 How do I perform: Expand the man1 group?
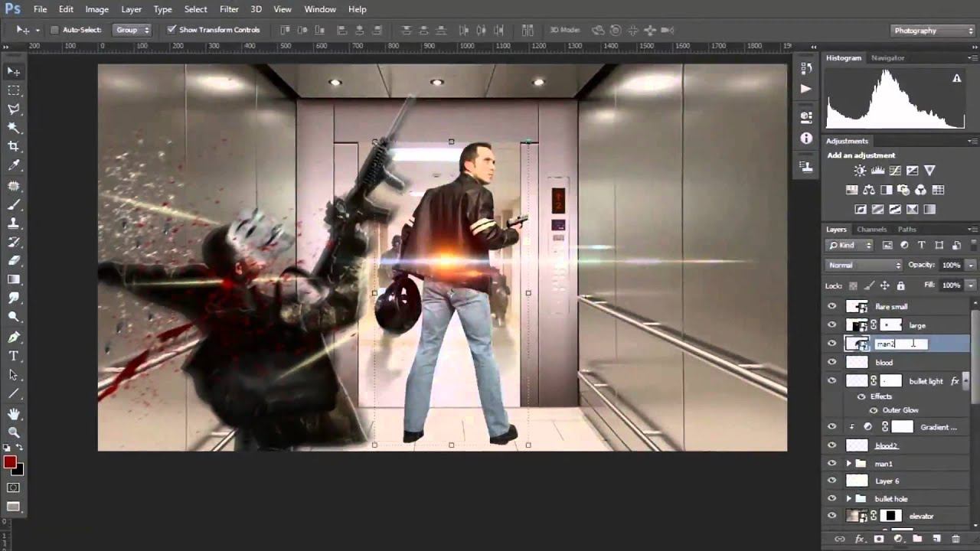coord(848,464)
